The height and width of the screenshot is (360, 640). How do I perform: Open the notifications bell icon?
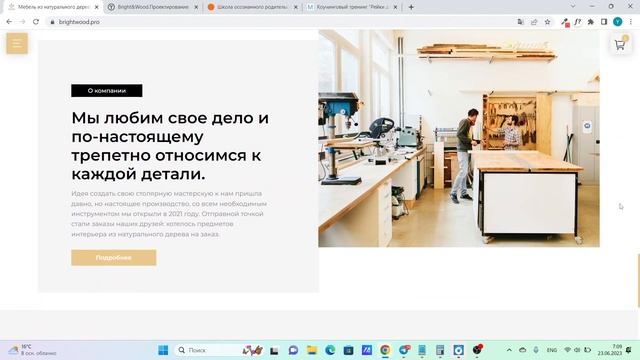629,350
